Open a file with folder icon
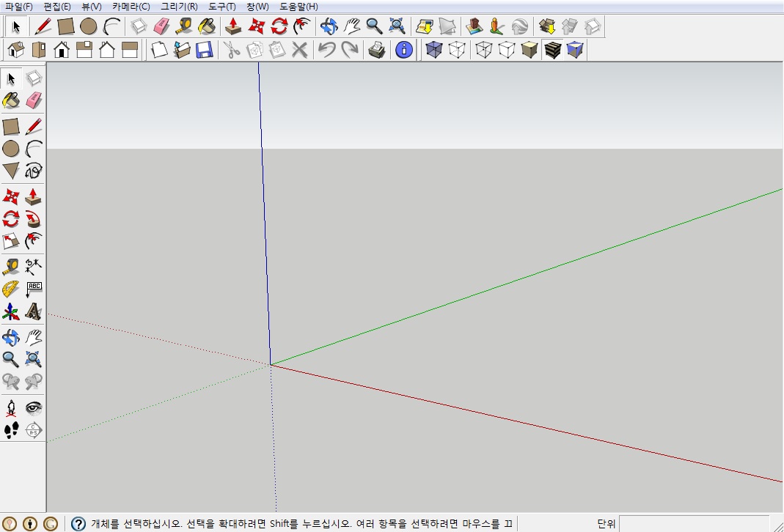This screenshot has width=784, height=532. point(181,49)
